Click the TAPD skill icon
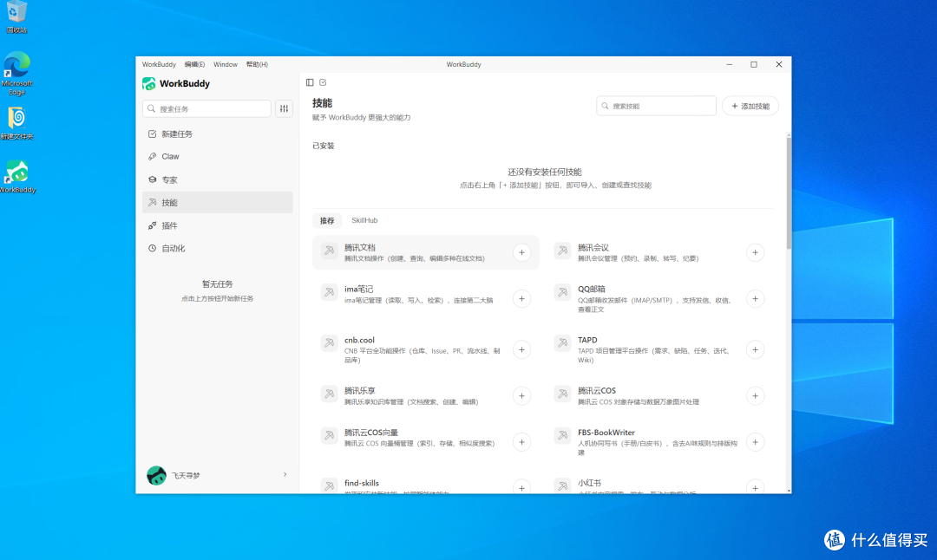The height and width of the screenshot is (560, 937). point(562,343)
